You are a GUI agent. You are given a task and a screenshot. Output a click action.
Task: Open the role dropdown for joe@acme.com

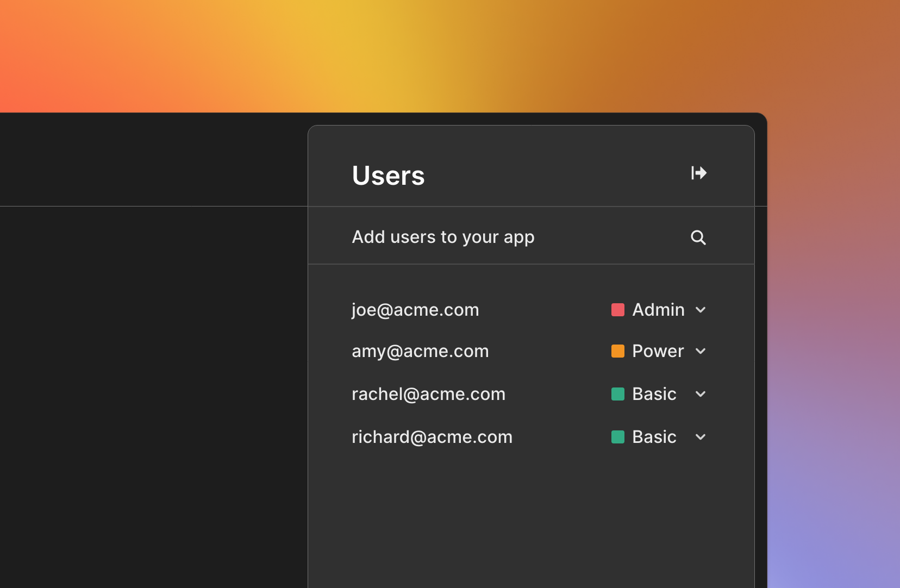[701, 310]
